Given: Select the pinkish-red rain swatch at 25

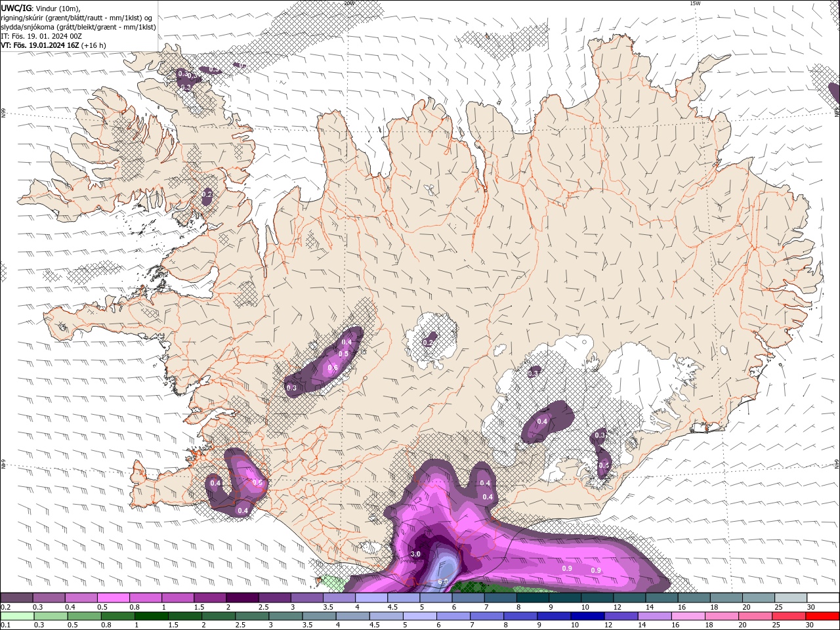Looking at the screenshot, I should 789,616.
